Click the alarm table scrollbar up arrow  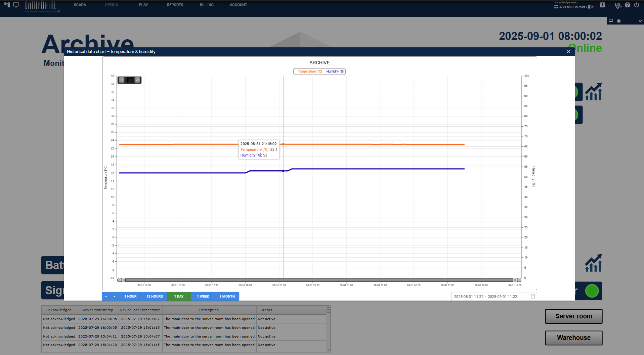tap(328, 307)
